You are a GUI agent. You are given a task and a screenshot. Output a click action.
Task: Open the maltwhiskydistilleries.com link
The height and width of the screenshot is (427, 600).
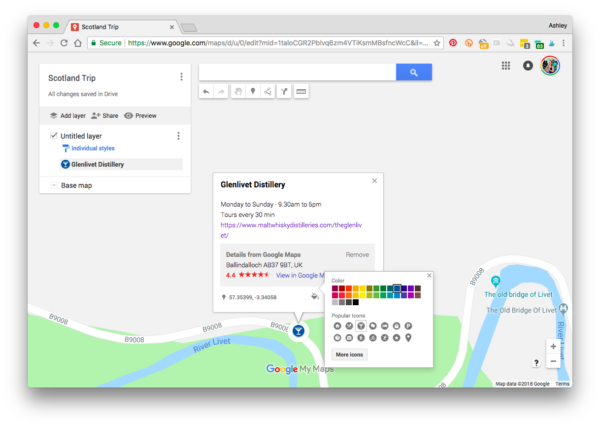[291, 230]
